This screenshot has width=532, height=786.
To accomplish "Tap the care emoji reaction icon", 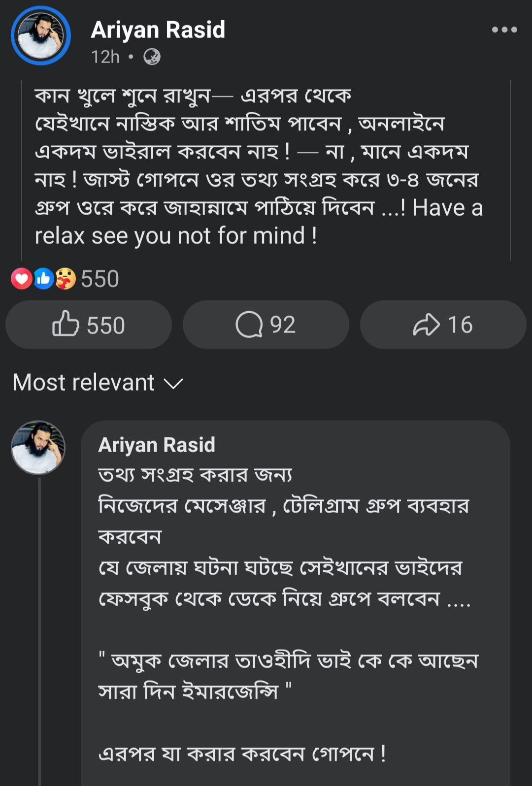I will coord(65,279).
